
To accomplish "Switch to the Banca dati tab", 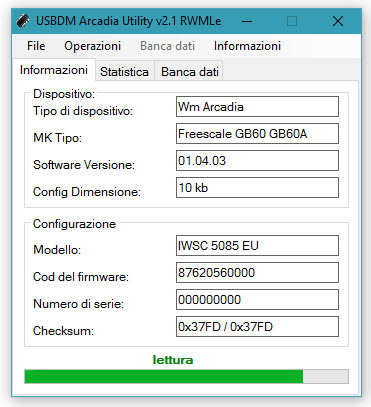I will tap(190, 72).
